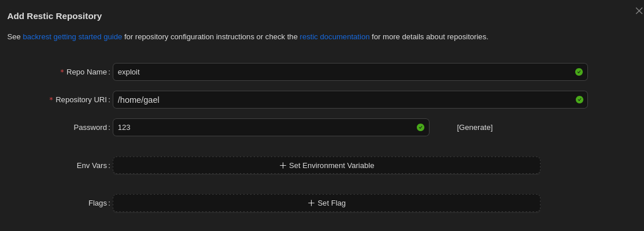The image size is (644, 231).
Task: Click the green checkmark in Password field
Action: click(x=420, y=128)
